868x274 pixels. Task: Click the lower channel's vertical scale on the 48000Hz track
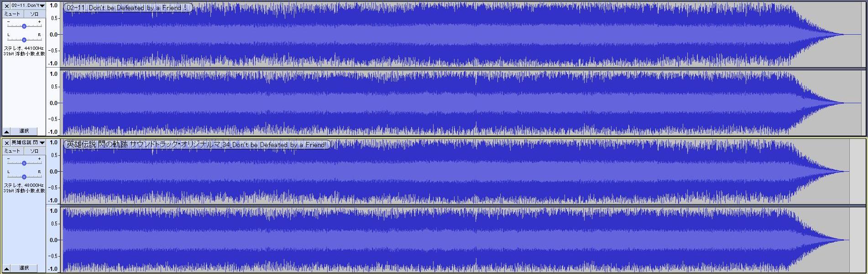(53, 240)
